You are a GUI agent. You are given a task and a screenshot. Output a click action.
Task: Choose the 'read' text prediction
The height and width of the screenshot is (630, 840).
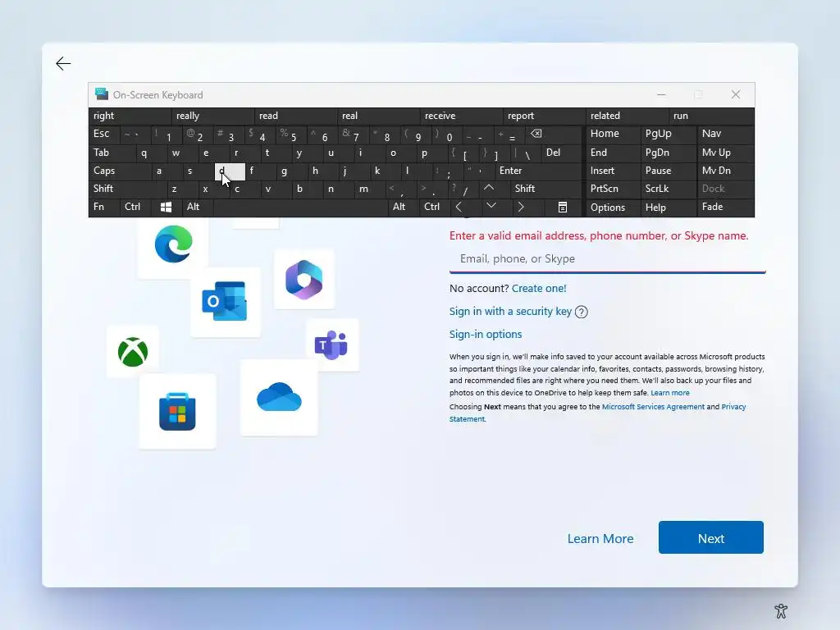tap(295, 116)
